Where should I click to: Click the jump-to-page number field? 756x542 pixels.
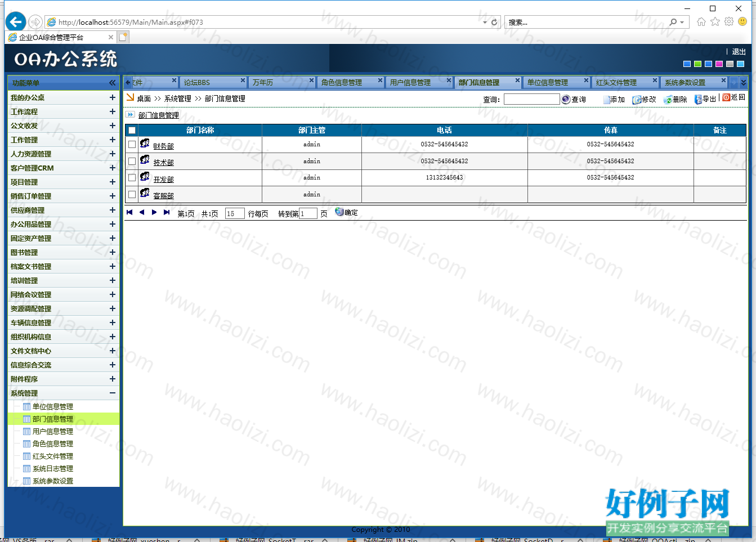308,213
